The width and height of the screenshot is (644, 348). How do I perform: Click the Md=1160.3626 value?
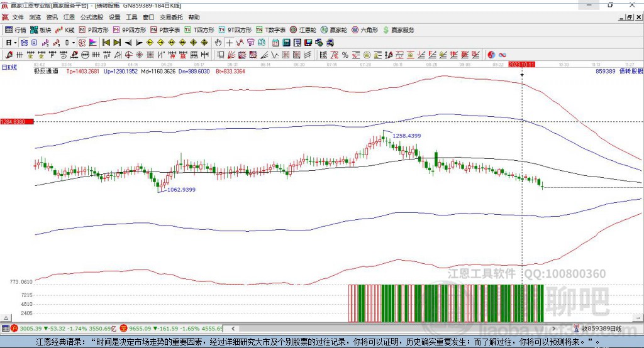coord(158,72)
